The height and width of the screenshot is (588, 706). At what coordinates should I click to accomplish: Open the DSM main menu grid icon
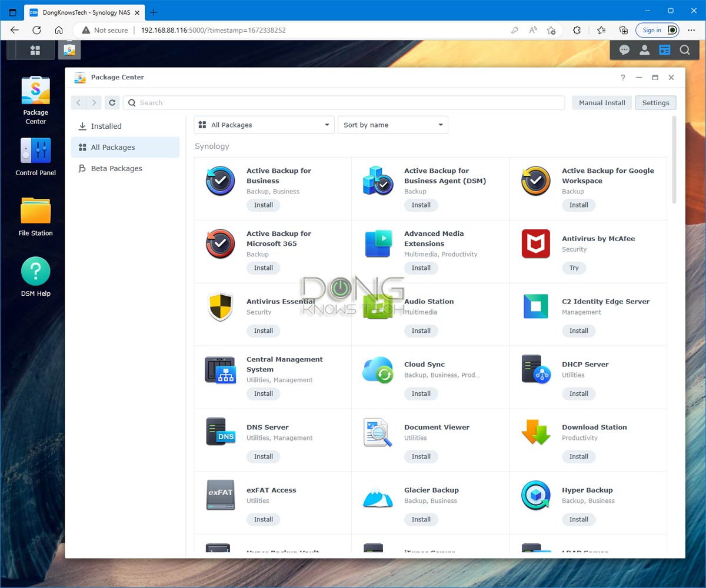35,51
